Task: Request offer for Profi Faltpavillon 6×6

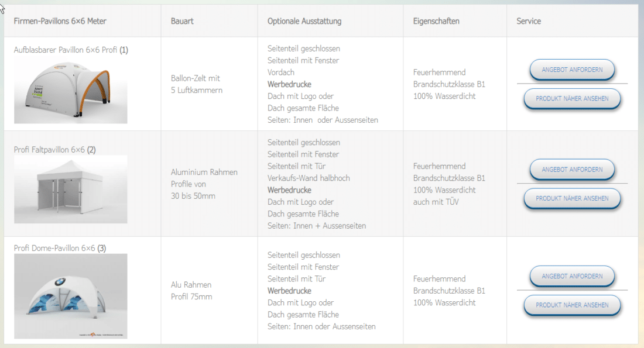Action: click(x=572, y=170)
